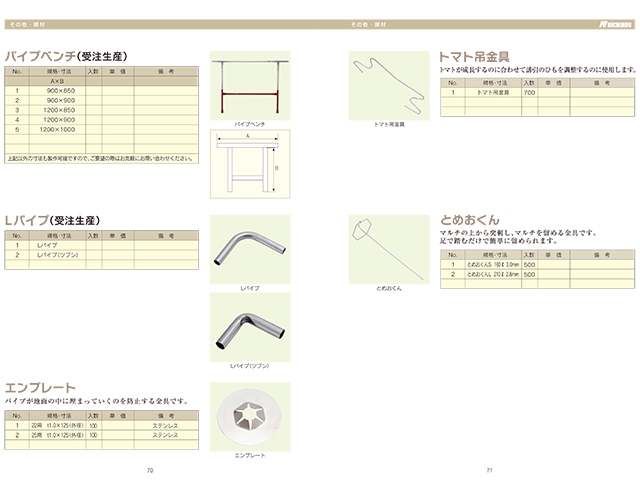The width and height of the screenshot is (640, 480).
Task: Click quantity 100 in the 22用 row
Action: coord(93,425)
